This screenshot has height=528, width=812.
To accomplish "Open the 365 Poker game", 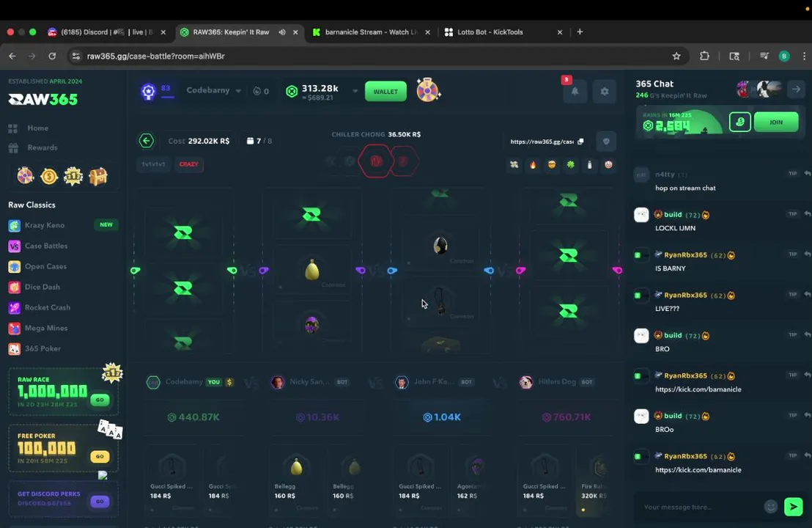I will pos(43,349).
